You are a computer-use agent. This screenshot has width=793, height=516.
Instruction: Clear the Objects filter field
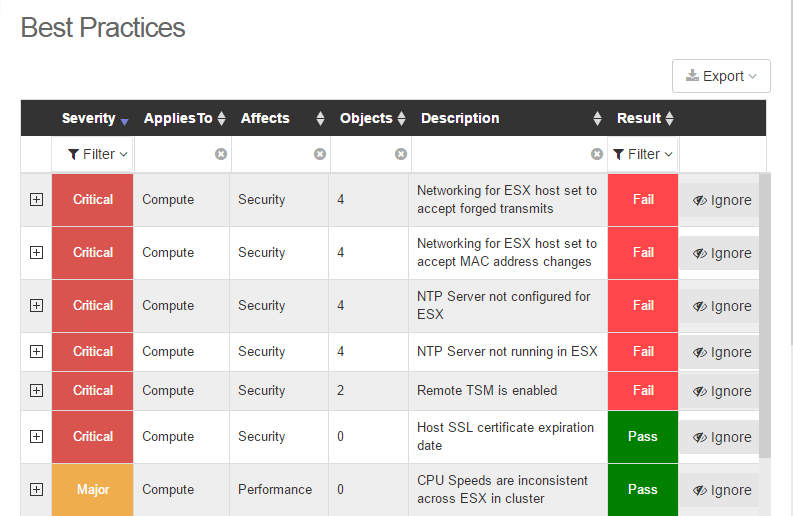point(401,154)
